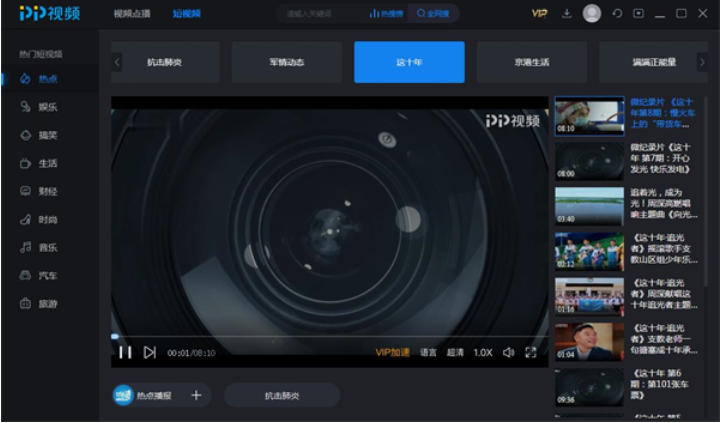
Task: Mute the video volume
Action: [x=508, y=353]
